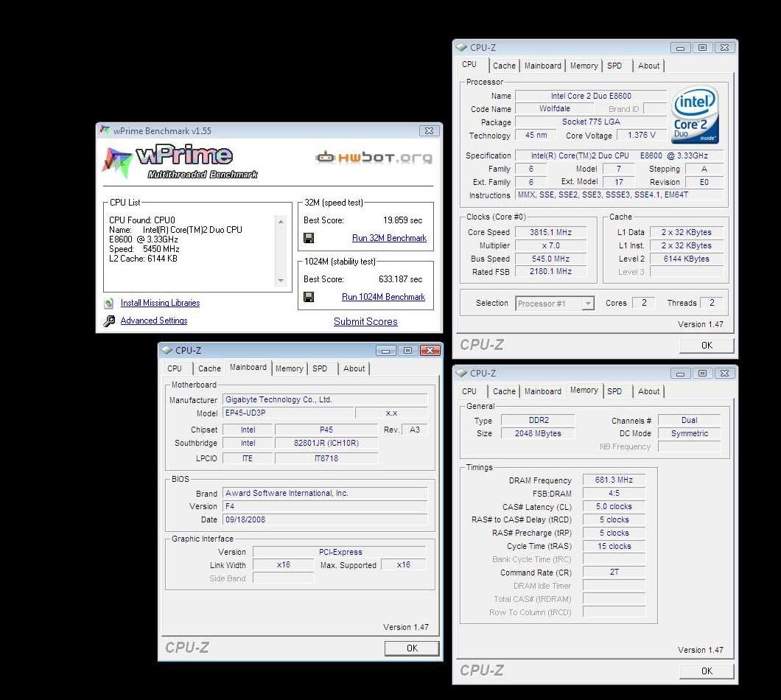Click the Level 2 6144 KBytes value

(687, 259)
